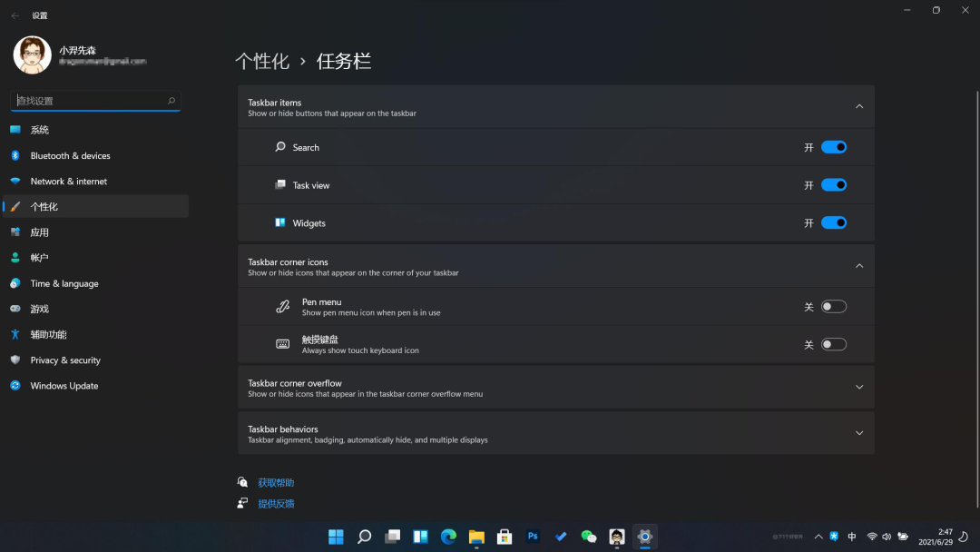
Task: Open the 帐户 settings category
Action: (x=95, y=258)
